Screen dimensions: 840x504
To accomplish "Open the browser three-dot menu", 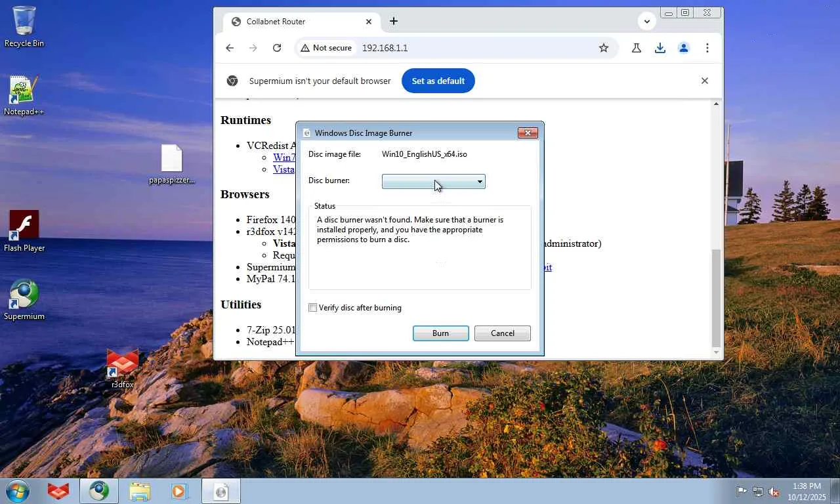I will tap(707, 48).
